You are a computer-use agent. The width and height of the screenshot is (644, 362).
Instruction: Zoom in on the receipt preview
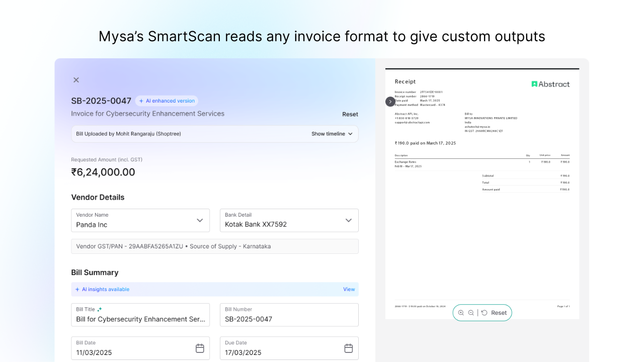461,313
